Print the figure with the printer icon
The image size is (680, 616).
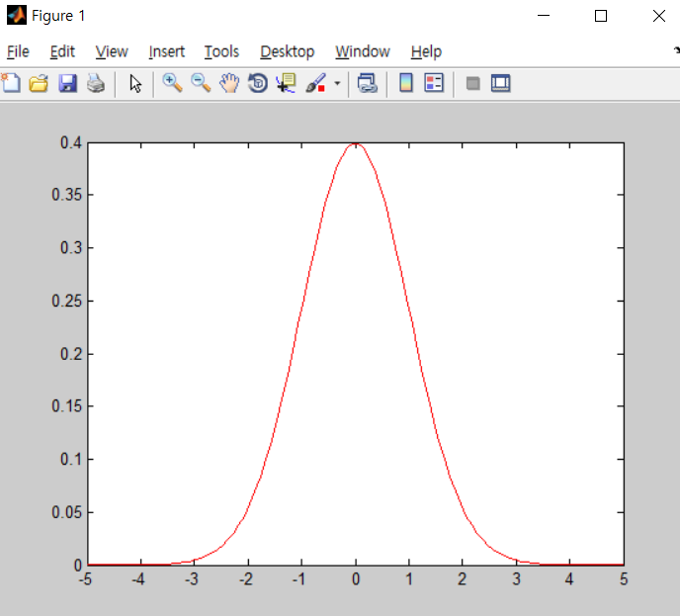[96, 83]
